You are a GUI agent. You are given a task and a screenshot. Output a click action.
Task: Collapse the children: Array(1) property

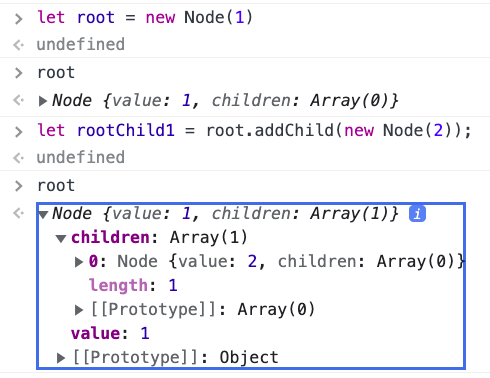(61, 238)
